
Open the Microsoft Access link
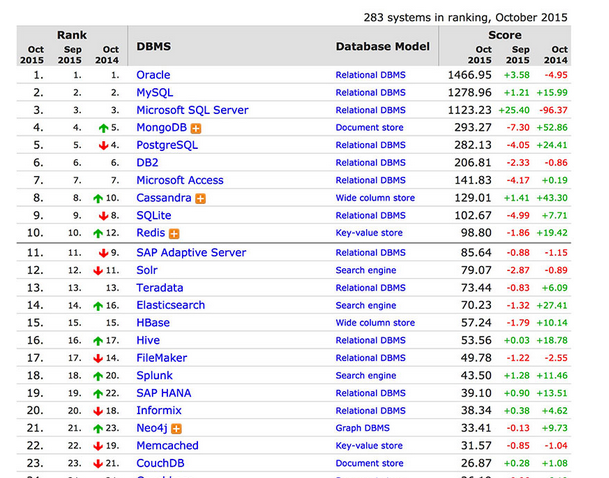(x=180, y=180)
